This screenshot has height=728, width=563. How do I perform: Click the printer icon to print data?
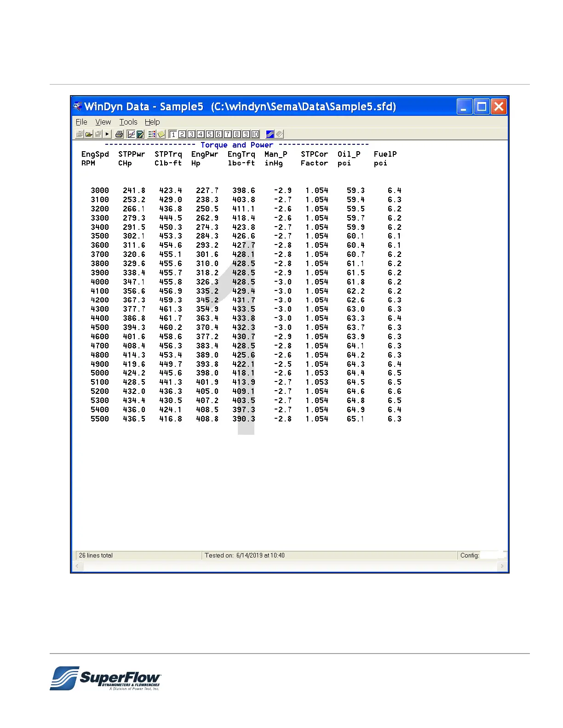coord(119,134)
